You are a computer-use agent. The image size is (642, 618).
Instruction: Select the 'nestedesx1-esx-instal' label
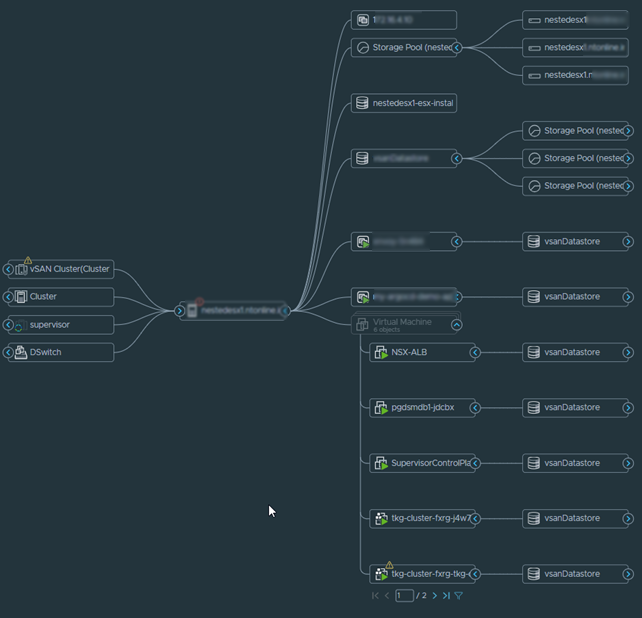click(x=413, y=103)
